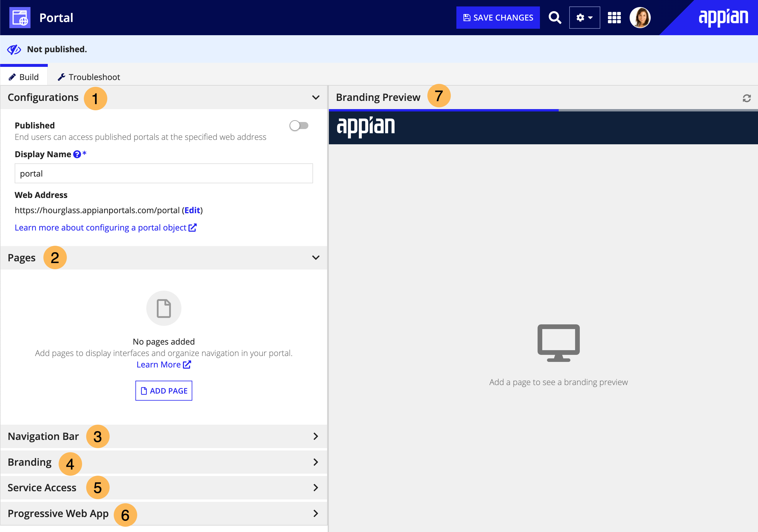
Task: Click the Settings gear icon
Action: pos(584,17)
